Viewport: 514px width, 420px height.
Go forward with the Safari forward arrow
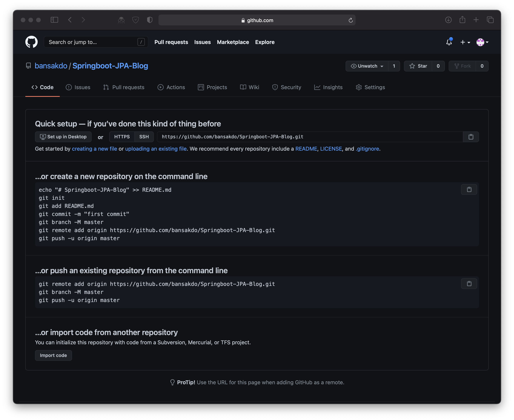83,20
